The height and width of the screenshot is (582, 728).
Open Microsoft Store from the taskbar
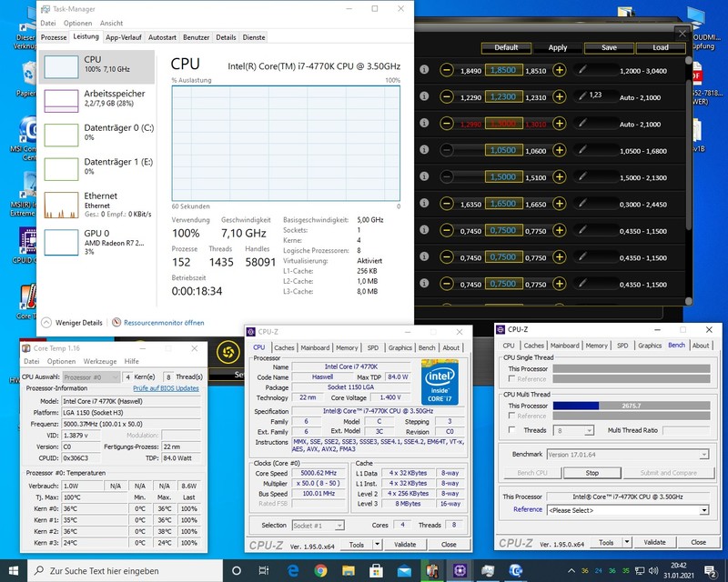point(376,570)
